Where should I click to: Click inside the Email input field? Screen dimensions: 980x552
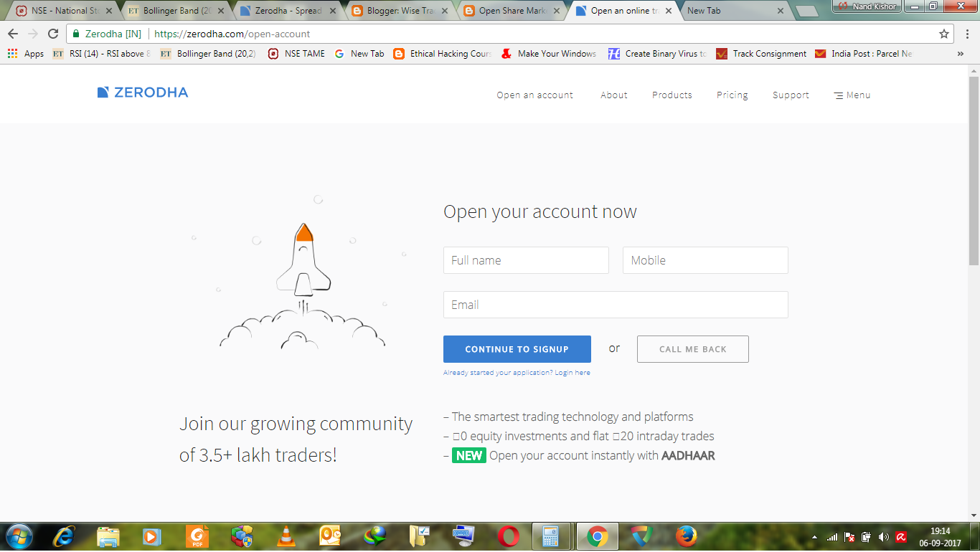point(616,305)
